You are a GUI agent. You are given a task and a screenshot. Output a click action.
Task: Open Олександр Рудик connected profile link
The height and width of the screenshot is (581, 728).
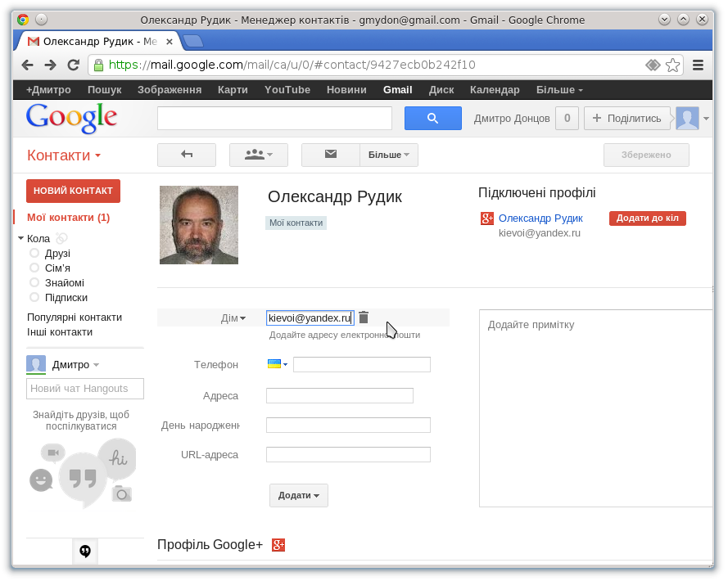[540, 218]
